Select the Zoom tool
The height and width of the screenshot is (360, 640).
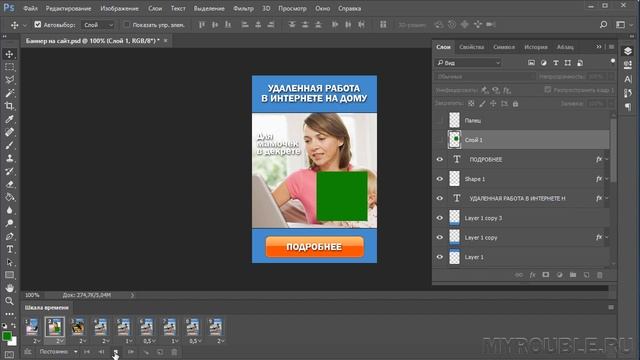pyautogui.click(x=9, y=301)
